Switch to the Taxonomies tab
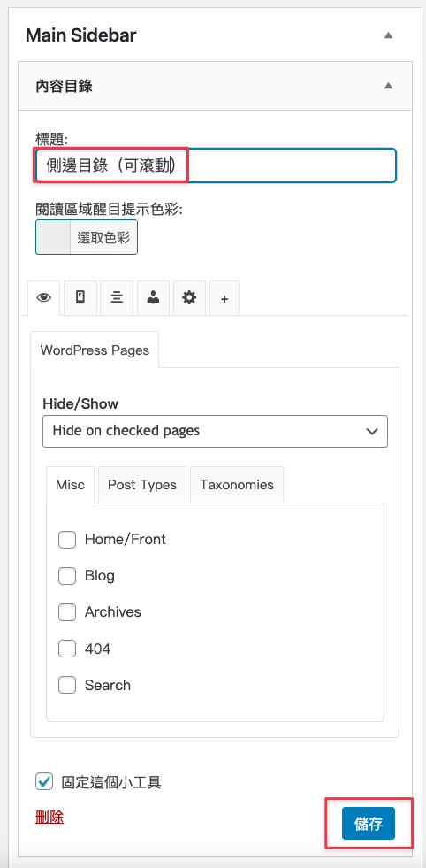The height and width of the screenshot is (868, 426). pos(237,485)
